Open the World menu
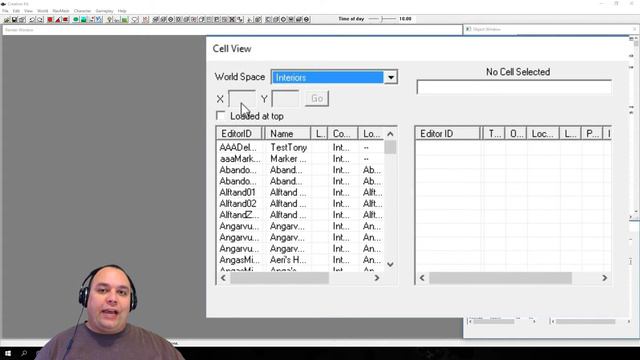The height and width of the screenshot is (360, 640). pyautogui.click(x=42, y=11)
